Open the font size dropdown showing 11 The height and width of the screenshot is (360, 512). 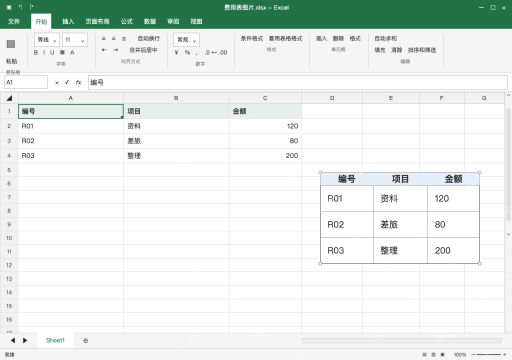[x=75, y=40]
